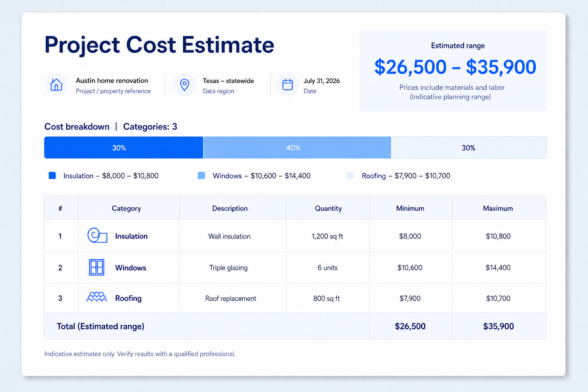Click the Texas – statewide text

pyautogui.click(x=228, y=81)
